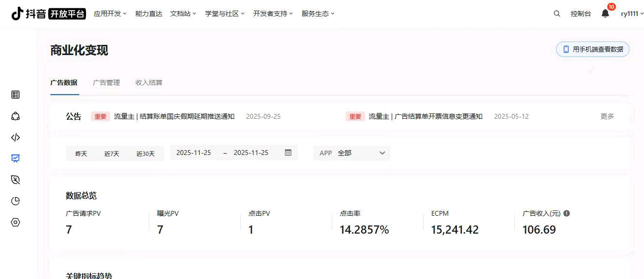Select the capability sharing icon in the sidebar
644x279 pixels.
(x=15, y=116)
